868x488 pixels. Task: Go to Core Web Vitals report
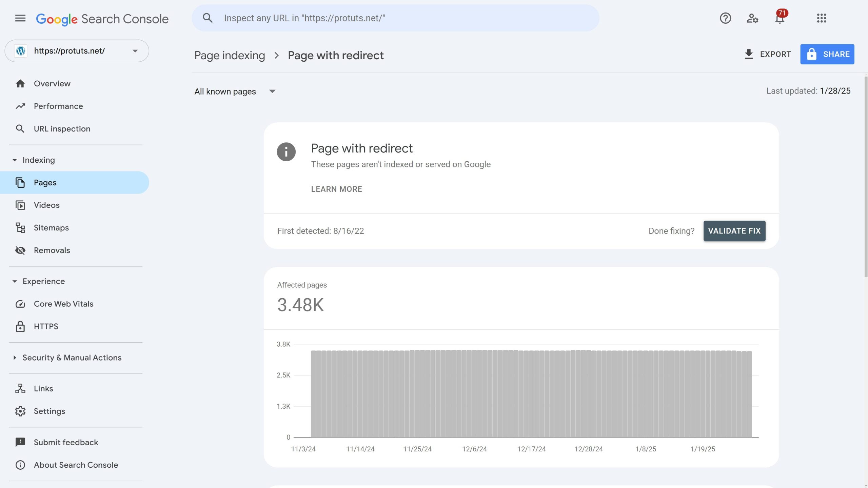[63, 304]
